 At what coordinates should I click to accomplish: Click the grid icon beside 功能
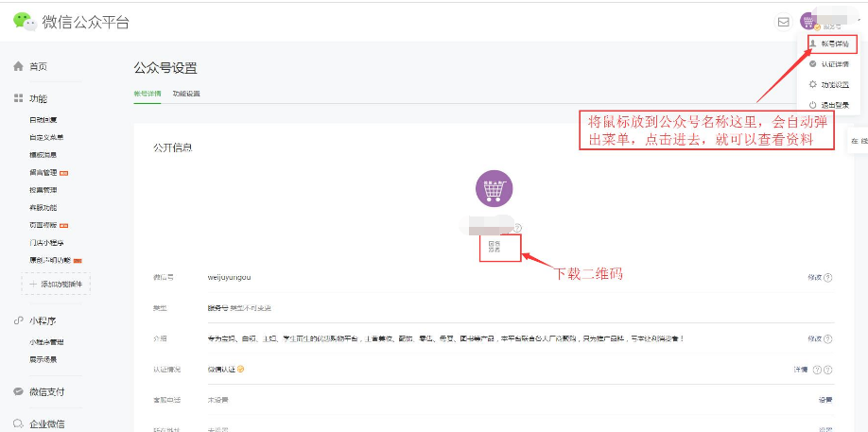pos(18,98)
